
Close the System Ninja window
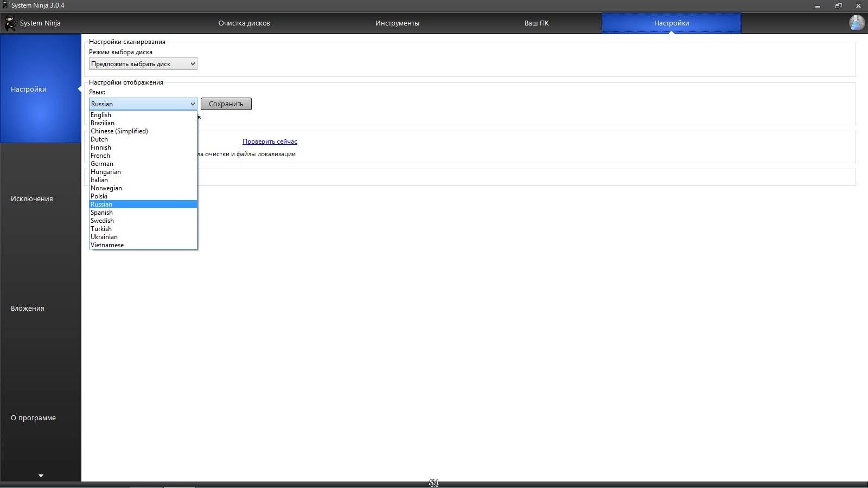tap(858, 5)
